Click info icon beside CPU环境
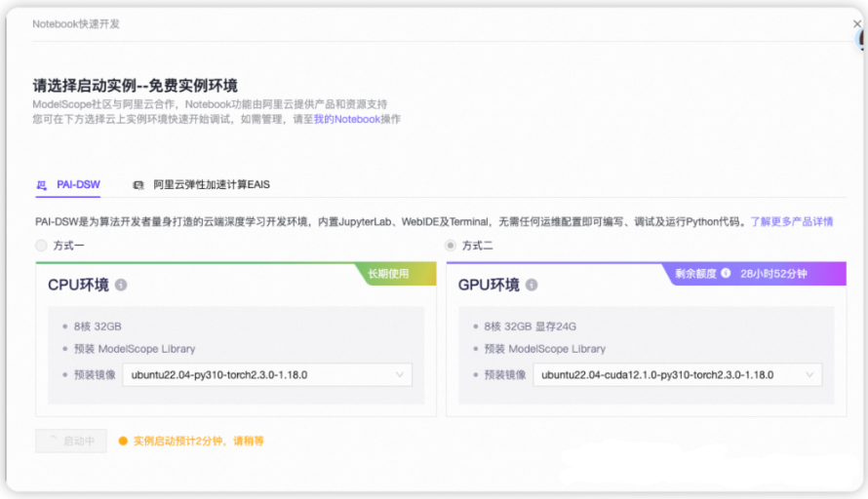Image resolution: width=868 pixels, height=499 pixels. [x=121, y=285]
